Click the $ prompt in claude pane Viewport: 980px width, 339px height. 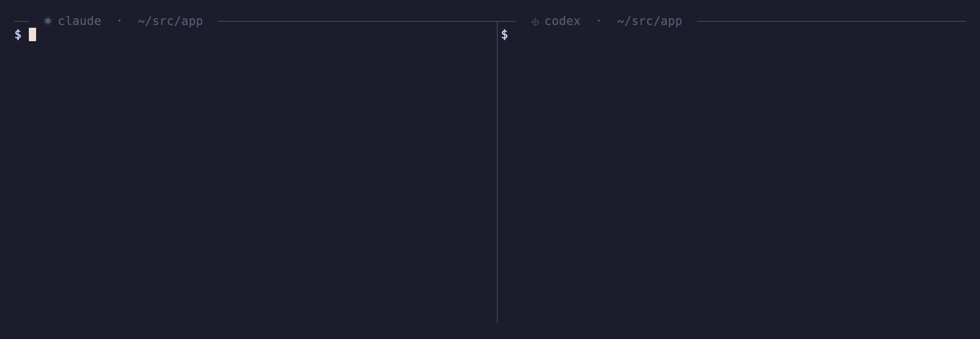[18, 35]
